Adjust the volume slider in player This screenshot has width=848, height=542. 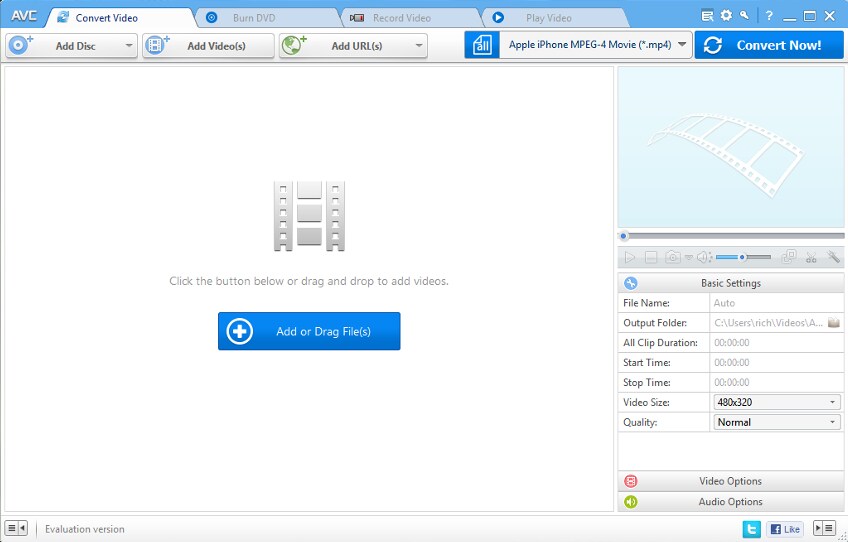[742, 258]
